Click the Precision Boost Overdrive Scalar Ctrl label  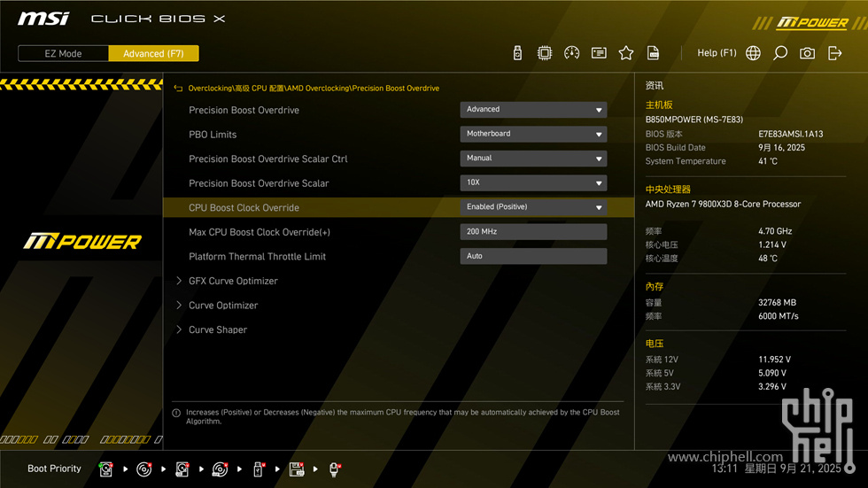[267, 159]
